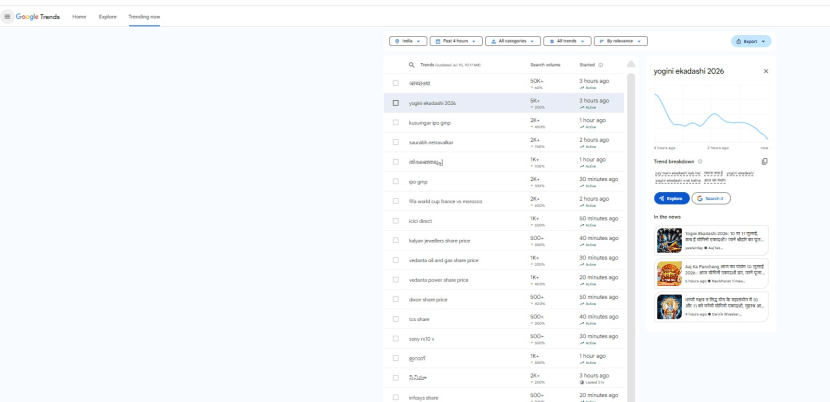Open the hamburger main menu
830x402 pixels.
coord(7,16)
